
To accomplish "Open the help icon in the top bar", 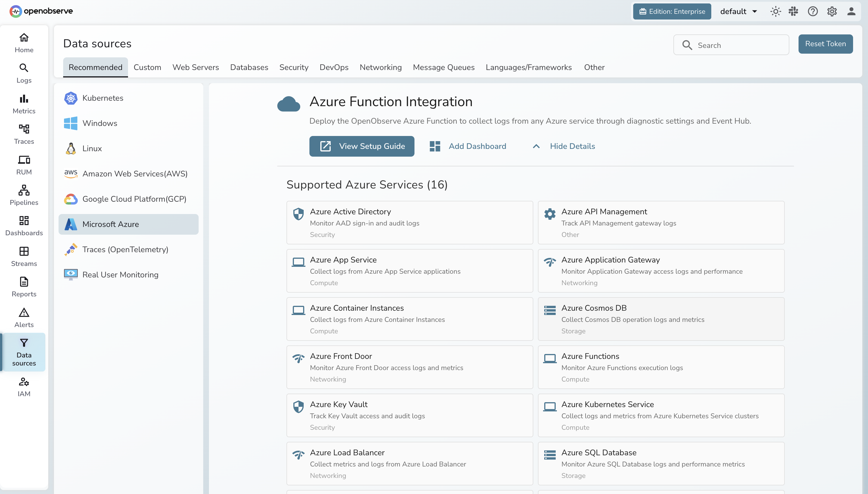I will click(x=813, y=11).
